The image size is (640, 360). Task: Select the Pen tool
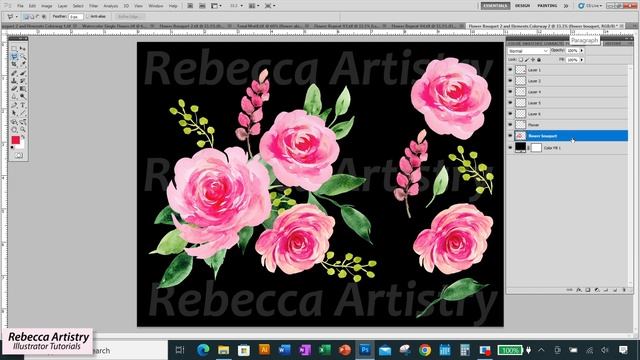(x=14, y=105)
